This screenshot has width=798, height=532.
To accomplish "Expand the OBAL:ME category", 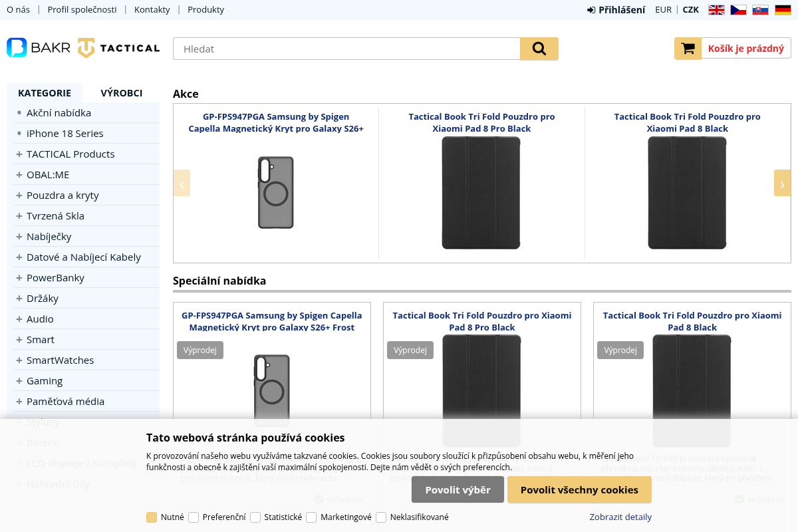I will pyautogui.click(x=19, y=175).
